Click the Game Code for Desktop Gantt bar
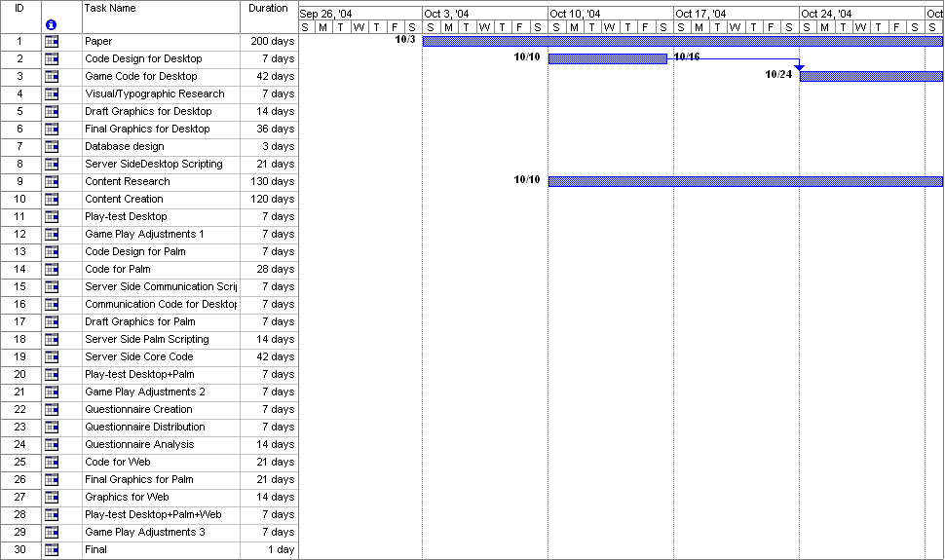Image resolution: width=945 pixels, height=560 pixels. (871, 77)
